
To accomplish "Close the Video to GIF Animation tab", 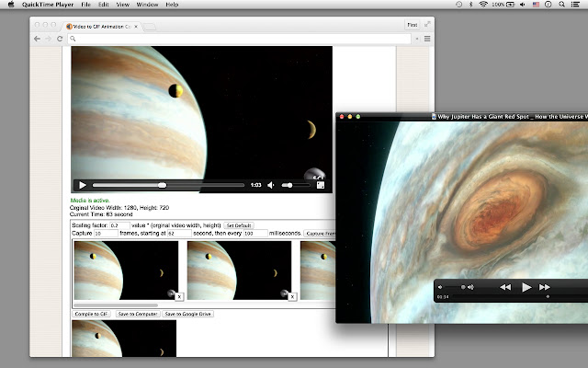I will 136,27.
